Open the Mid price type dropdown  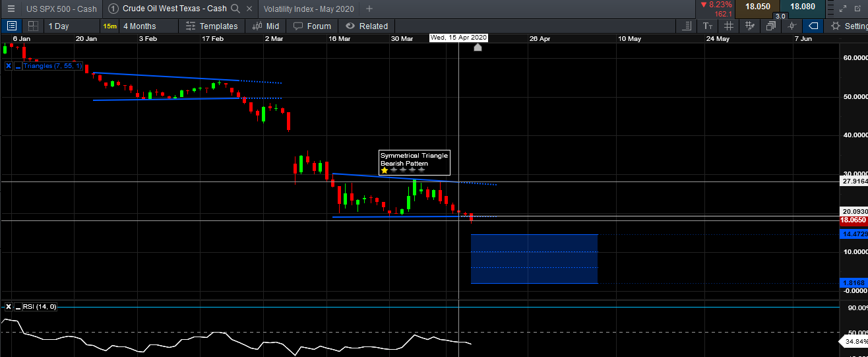(x=266, y=26)
